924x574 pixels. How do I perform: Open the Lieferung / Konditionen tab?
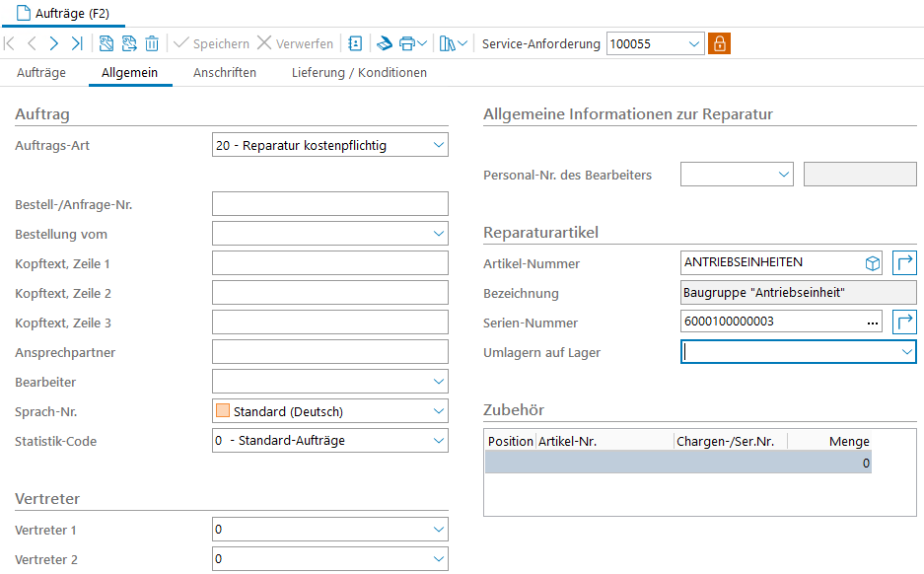[x=359, y=73]
